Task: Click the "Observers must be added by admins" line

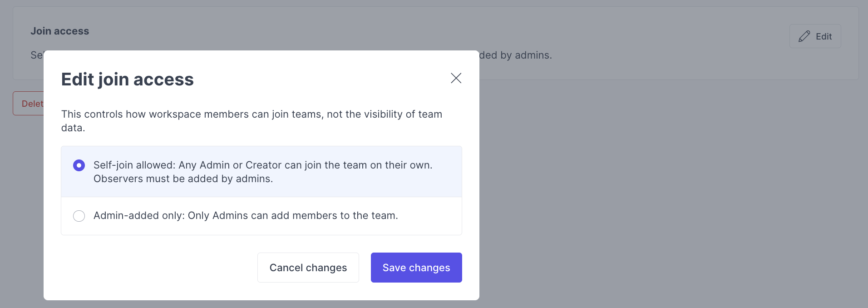Action: (x=183, y=179)
